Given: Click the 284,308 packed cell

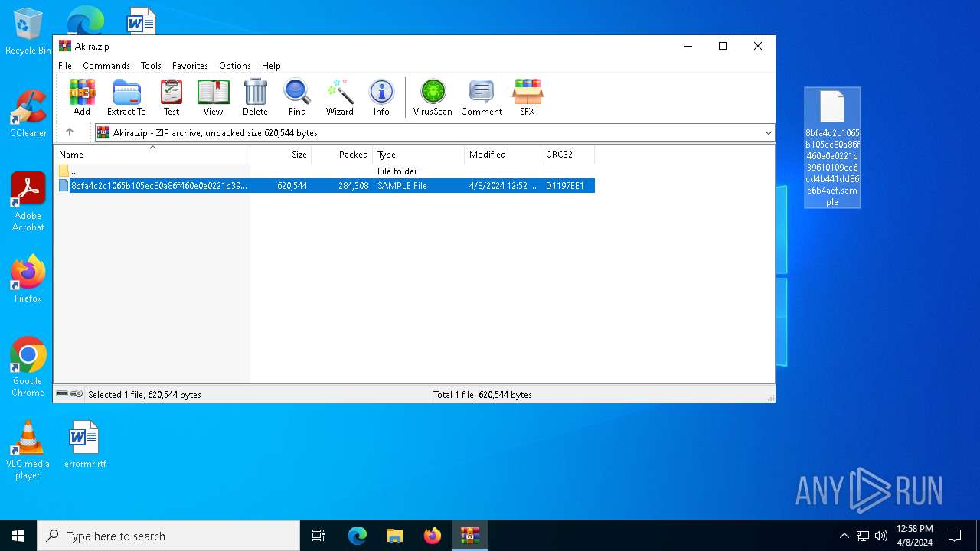Looking at the screenshot, I should (353, 186).
